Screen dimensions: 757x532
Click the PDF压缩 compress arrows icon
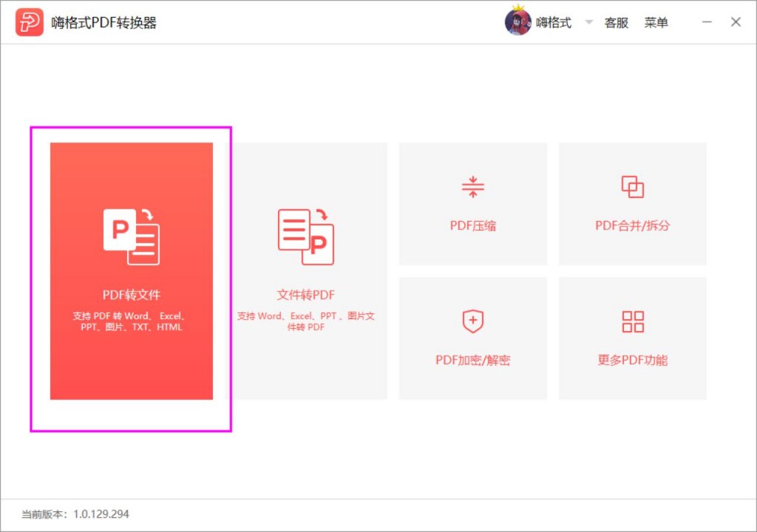click(x=473, y=187)
